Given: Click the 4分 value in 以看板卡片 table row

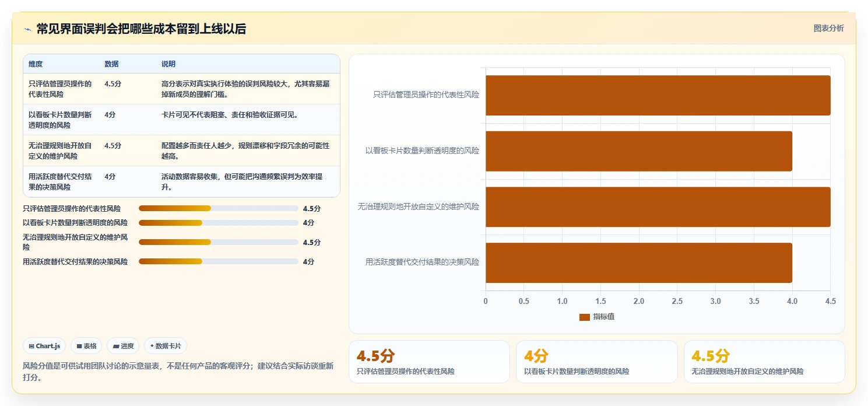Looking at the screenshot, I should pos(110,114).
